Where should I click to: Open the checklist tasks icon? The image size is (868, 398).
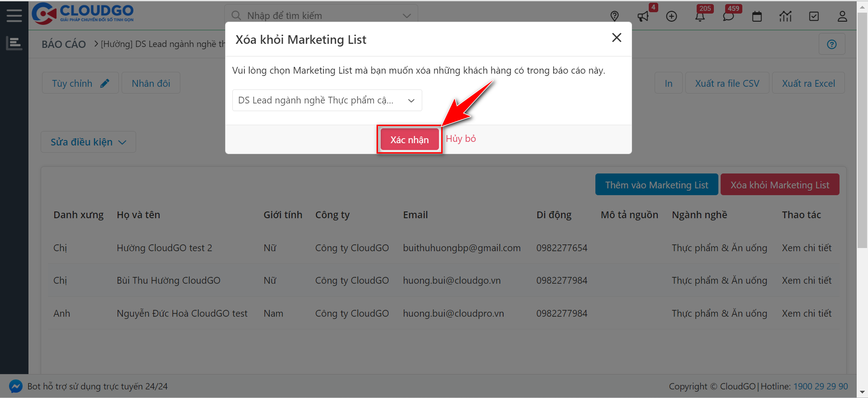pyautogui.click(x=814, y=17)
